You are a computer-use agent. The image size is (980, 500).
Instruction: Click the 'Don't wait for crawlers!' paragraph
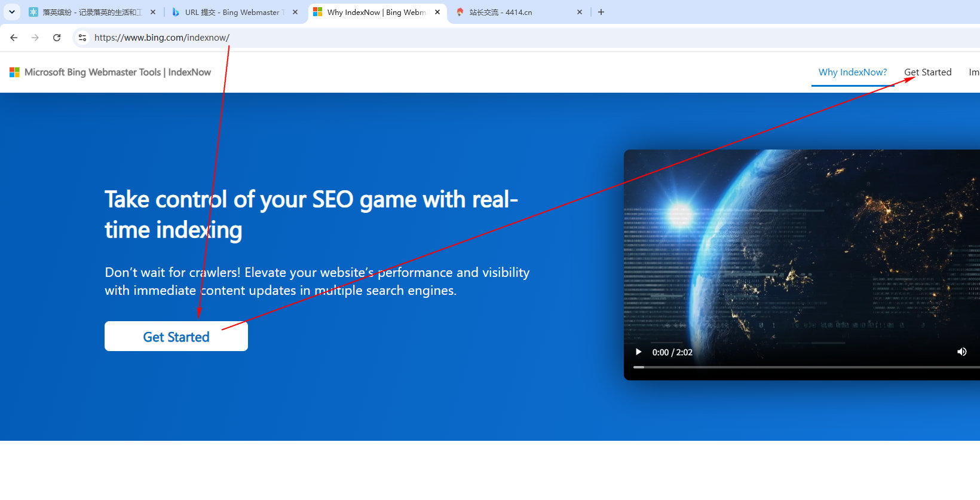coord(317,282)
